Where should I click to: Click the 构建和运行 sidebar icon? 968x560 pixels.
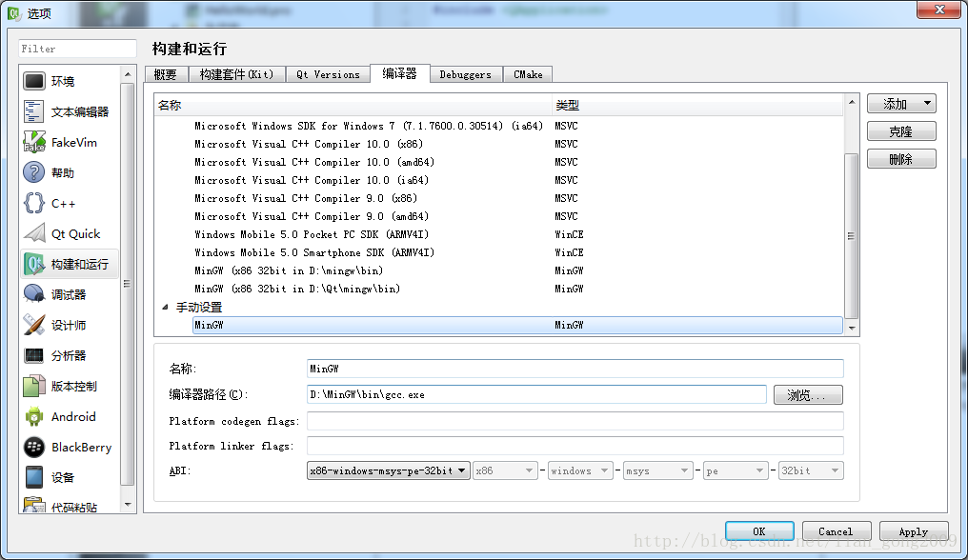[x=34, y=264]
